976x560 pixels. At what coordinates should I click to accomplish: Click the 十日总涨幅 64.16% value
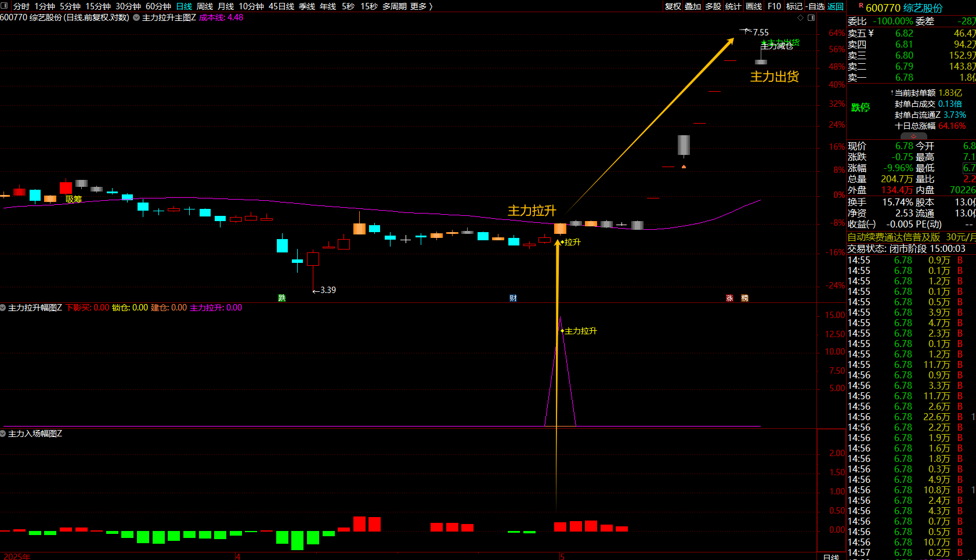(952, 126)
